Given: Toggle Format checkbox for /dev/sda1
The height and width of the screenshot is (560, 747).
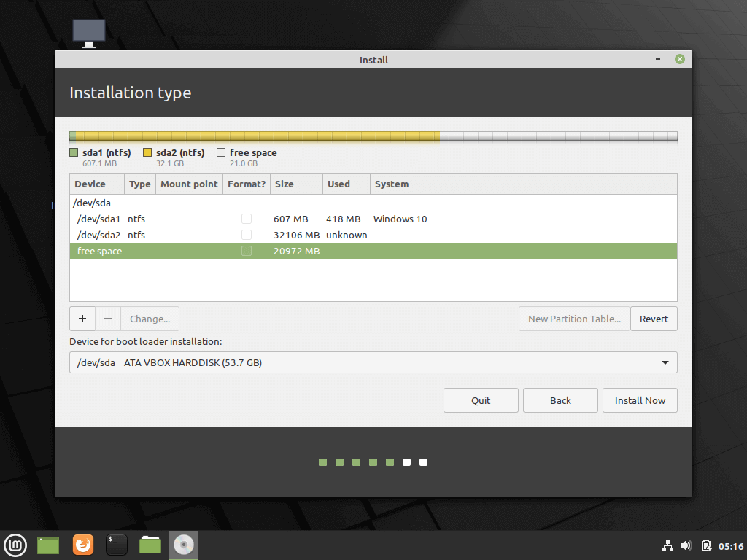Looking at the screenshot, I should [247, 219].
